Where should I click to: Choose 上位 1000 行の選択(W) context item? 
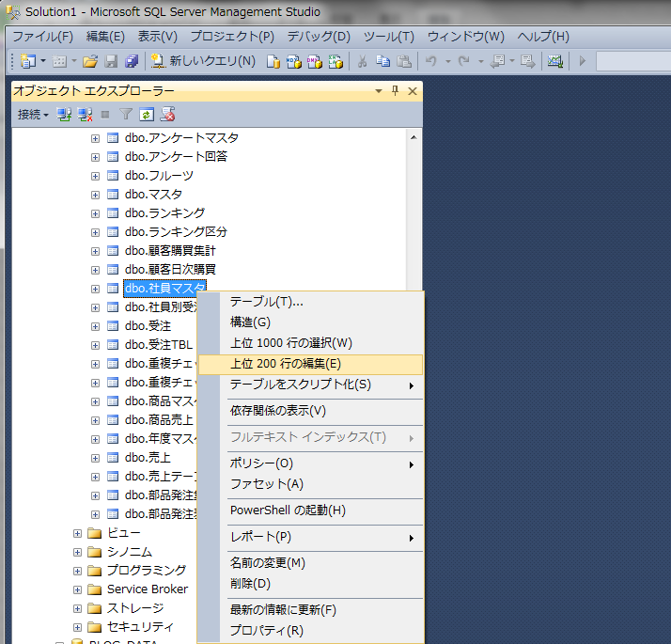click(311, 343)
